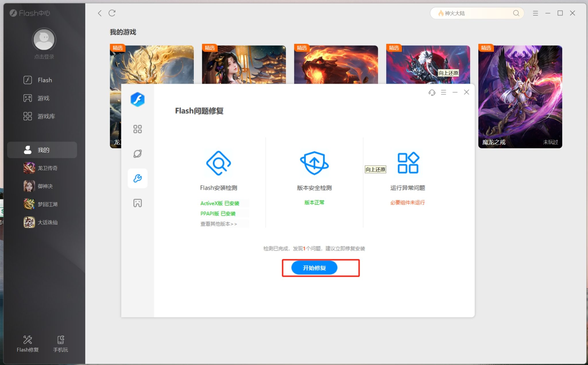Open the headset support icon in the dialog
This screenshot has width=588, height=365.
pos(431,92)
